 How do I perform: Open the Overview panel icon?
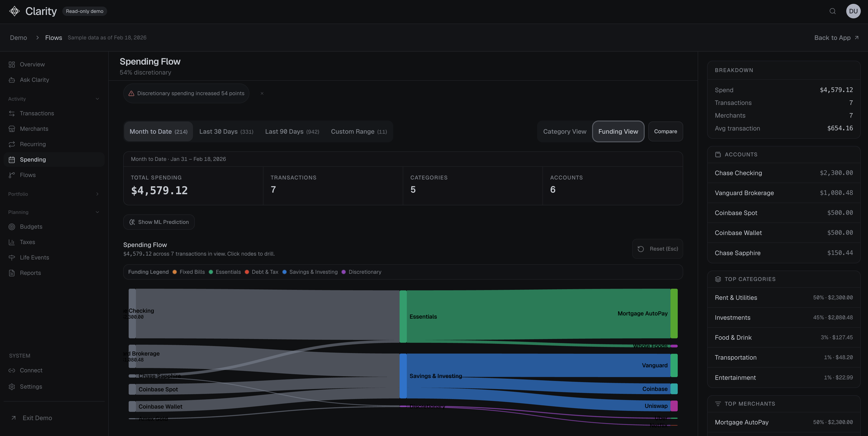click(x=12, y=64)
